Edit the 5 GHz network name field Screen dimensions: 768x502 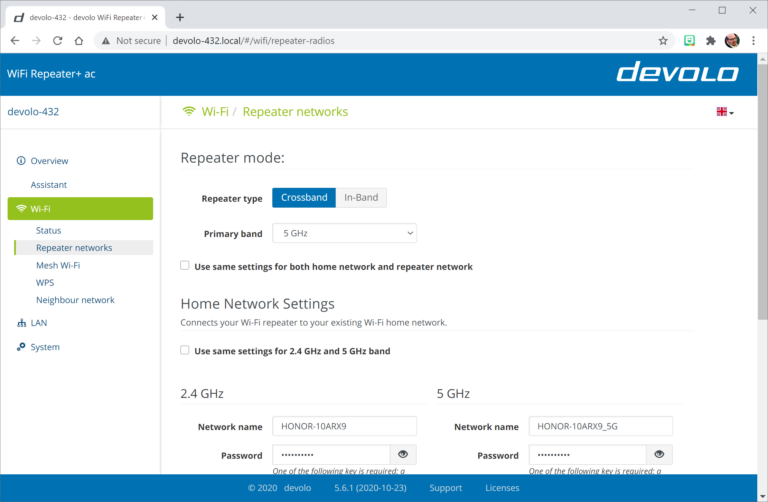click(x=600, y=426)
